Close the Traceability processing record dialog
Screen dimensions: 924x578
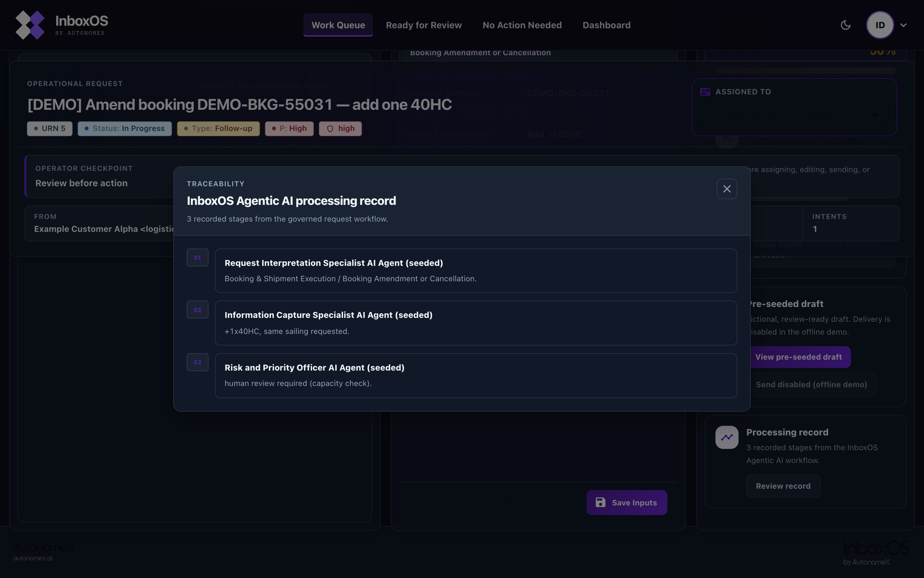[727, 189]
